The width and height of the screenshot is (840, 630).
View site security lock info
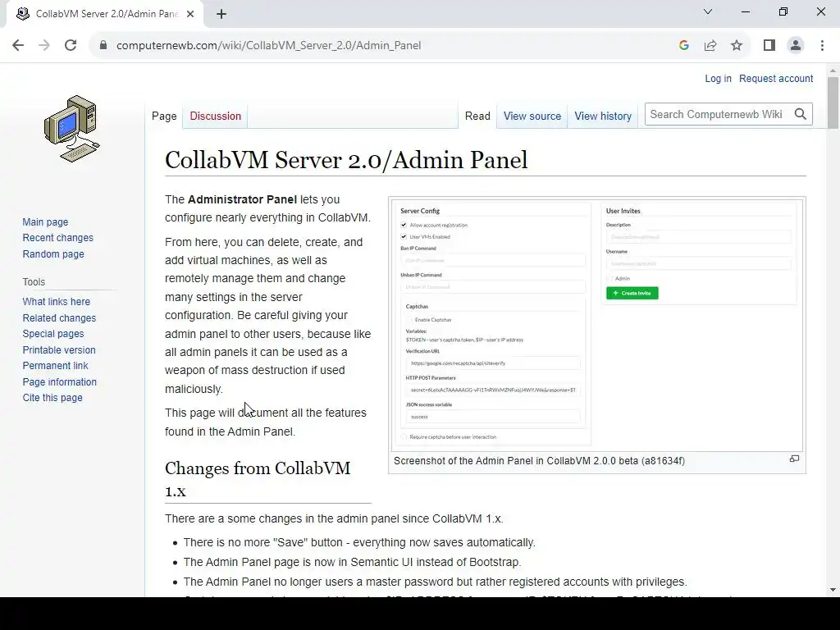[x=103, y=46]
